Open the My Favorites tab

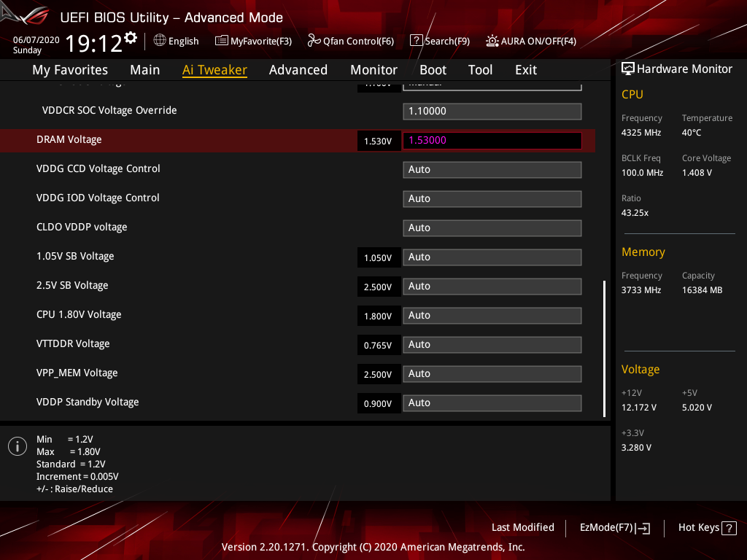coord(70,70)
